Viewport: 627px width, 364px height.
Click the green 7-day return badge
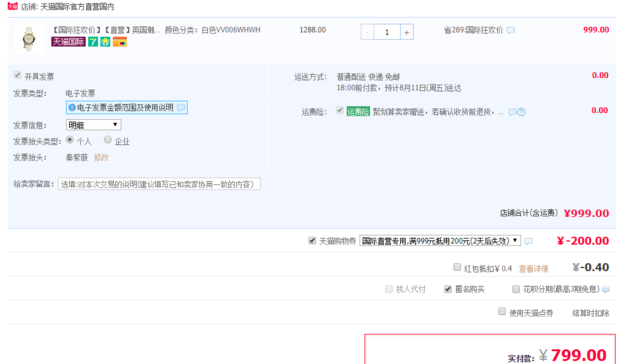click(x=93, y=42)
